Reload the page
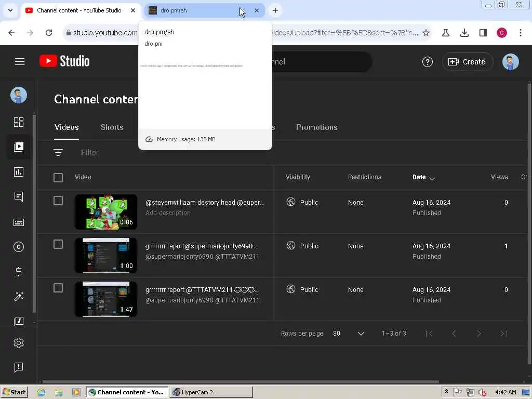Screen dimensions: 532x399 pos(49,33)
